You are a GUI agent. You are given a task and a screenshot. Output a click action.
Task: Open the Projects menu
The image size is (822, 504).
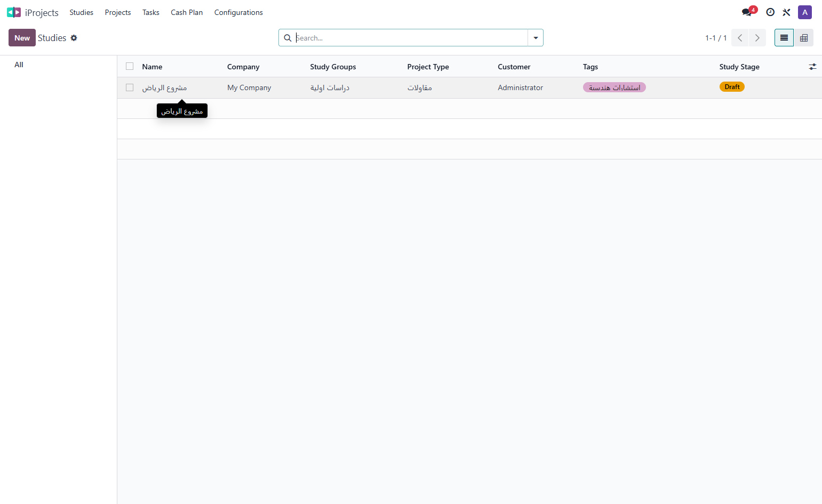118,12
